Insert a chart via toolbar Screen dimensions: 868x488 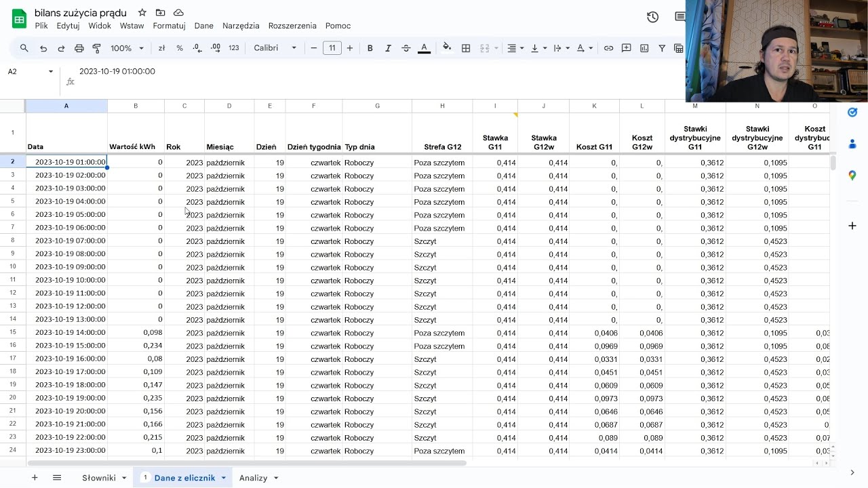(644, 48)
